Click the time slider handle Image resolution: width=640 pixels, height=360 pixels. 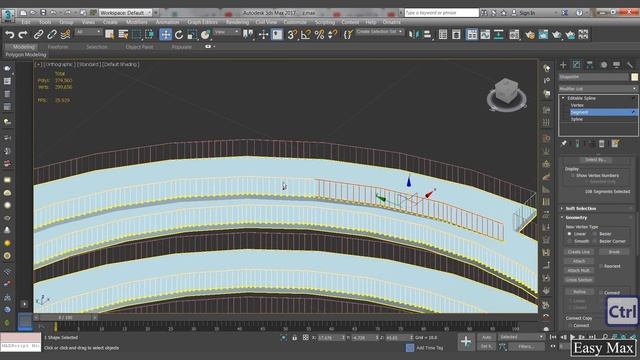pyautogui.click(x=65, y=317)
